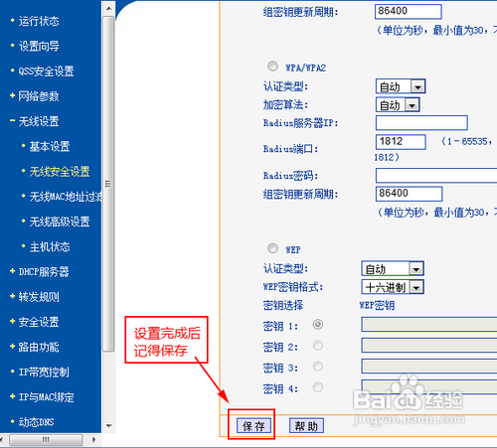The width and height of the screenshot is (497, 448).
Task: Expand DHCP服务器 menu section
Action: point(44,272)
